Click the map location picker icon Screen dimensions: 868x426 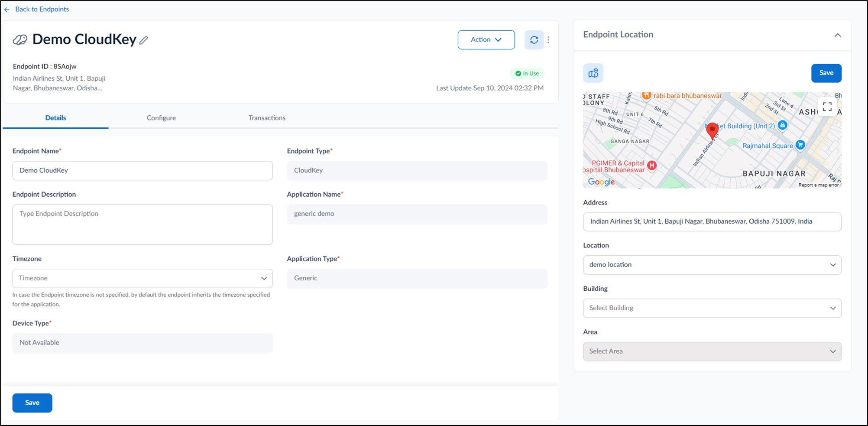point(593,73)
